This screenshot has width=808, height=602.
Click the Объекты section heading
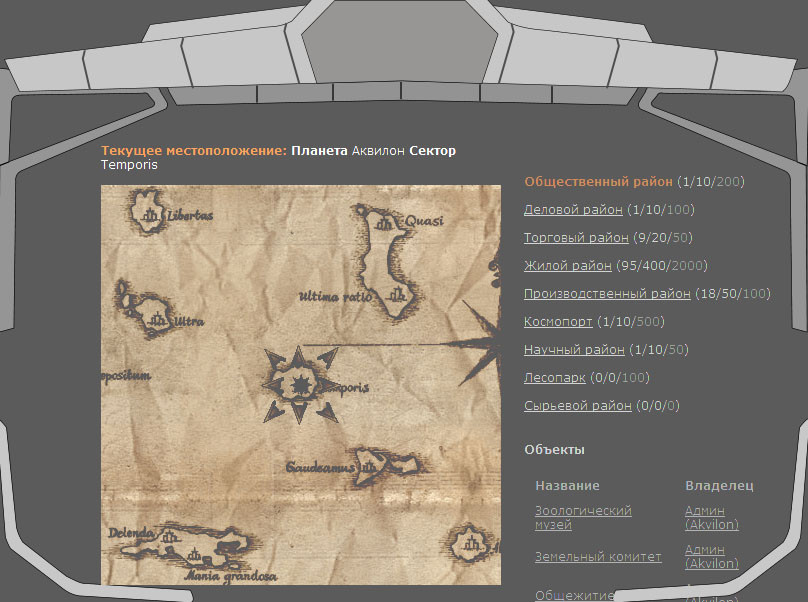pyautogui.click(x=554, y=449)
